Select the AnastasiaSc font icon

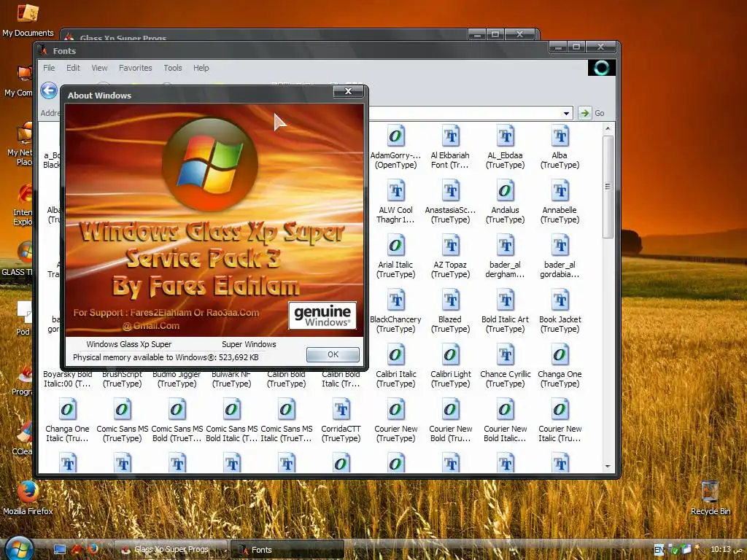tap(450, 192)
